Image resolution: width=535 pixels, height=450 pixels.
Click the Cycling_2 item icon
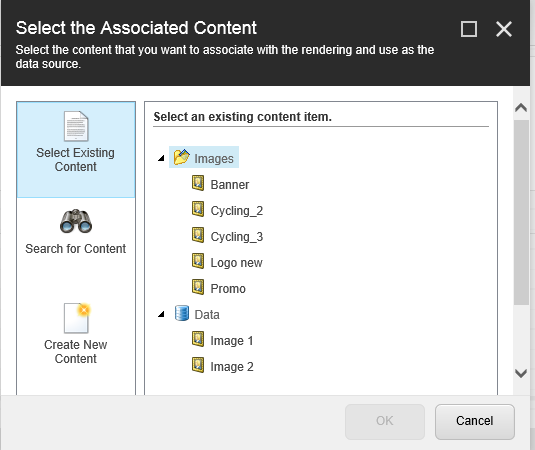(x=198, y=209)
